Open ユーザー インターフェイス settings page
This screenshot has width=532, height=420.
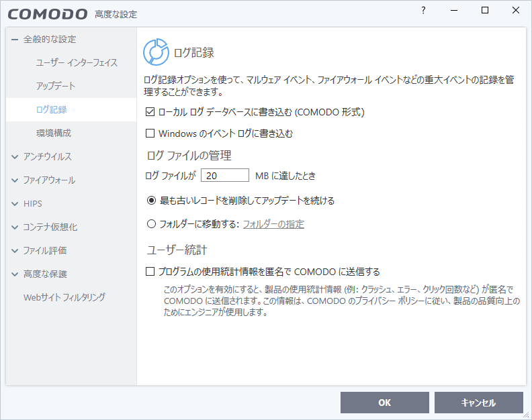click(77, 63)
